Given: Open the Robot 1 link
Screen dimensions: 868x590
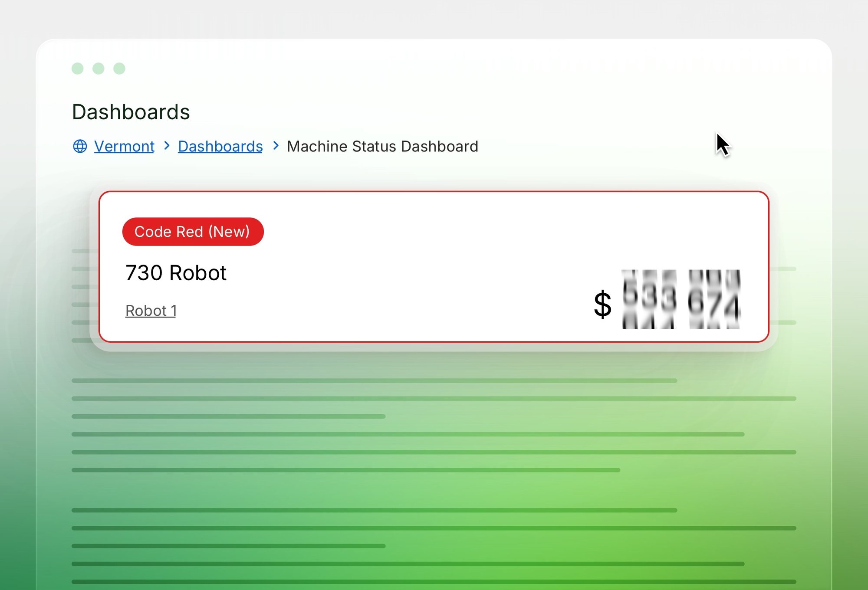Looking at the screenshot, I should [151, 311].
